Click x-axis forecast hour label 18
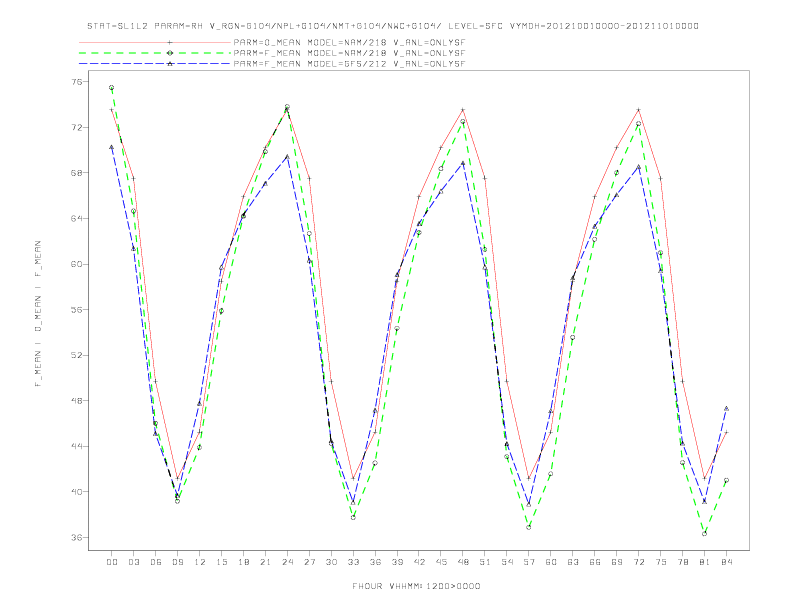The image size is (792, 612). click(x=243, y=562)
